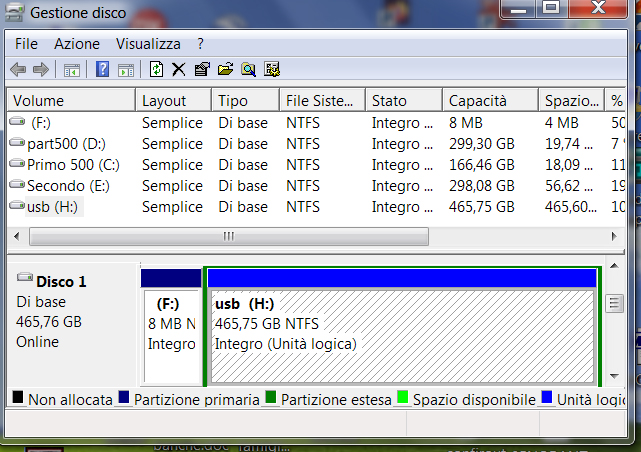
Task: Click the 299,30 GB capacity cell
Action: (x=482, y=144)
